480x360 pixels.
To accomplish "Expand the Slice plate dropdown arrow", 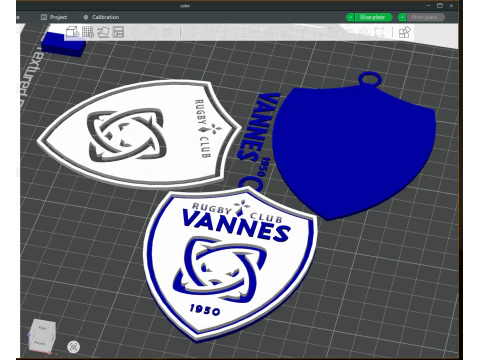I will (350, 17).
